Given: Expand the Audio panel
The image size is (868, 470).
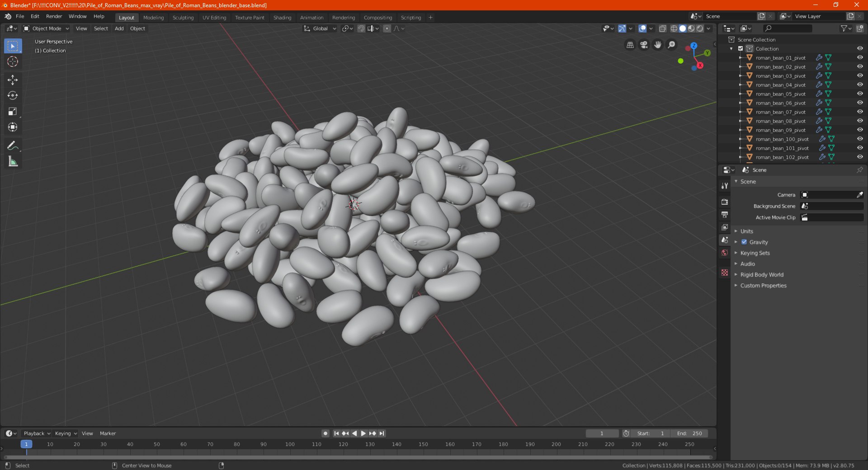Looking at the screenshot, I should [747, 264].
